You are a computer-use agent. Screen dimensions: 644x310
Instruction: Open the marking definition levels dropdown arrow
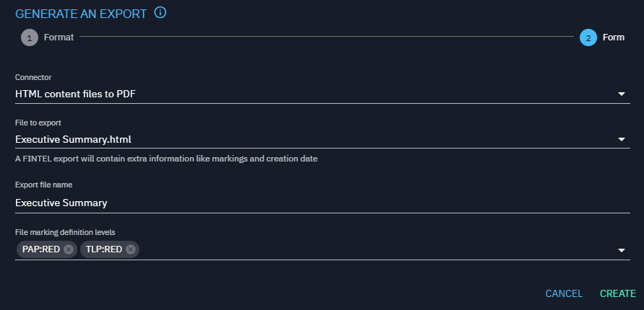click(622, 250)
